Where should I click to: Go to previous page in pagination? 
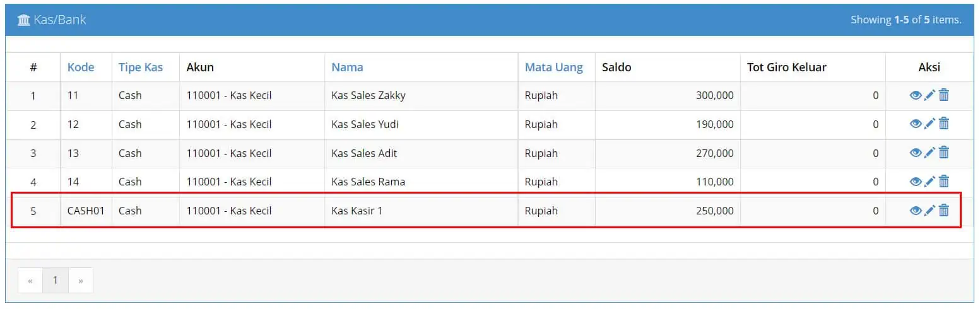point(30,281)
